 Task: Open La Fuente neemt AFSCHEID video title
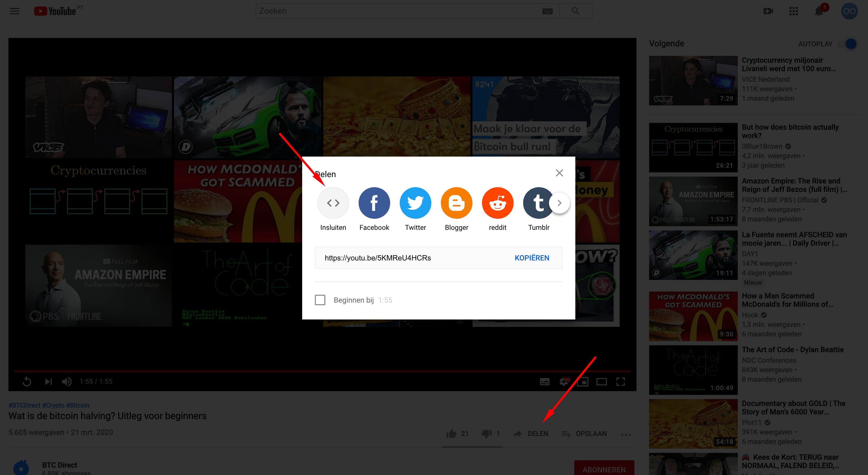pos(794,239)
